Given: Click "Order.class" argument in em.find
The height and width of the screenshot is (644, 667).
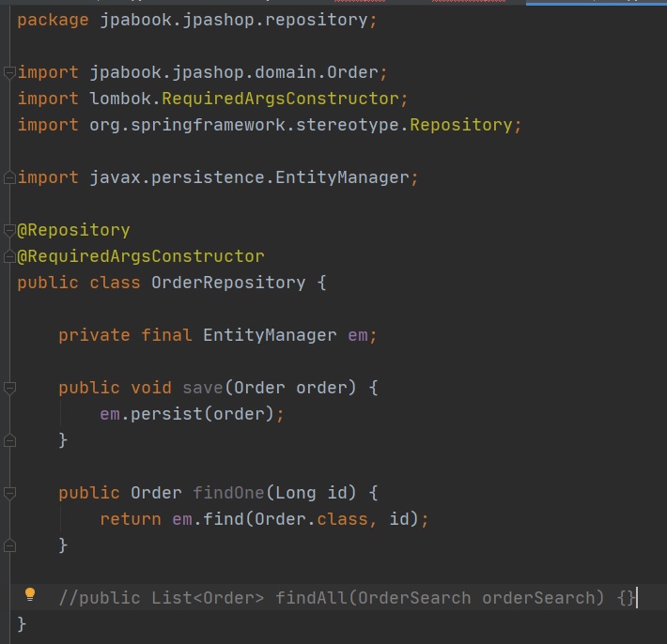Looking at the screenshot, I should (x=311, y=519).
